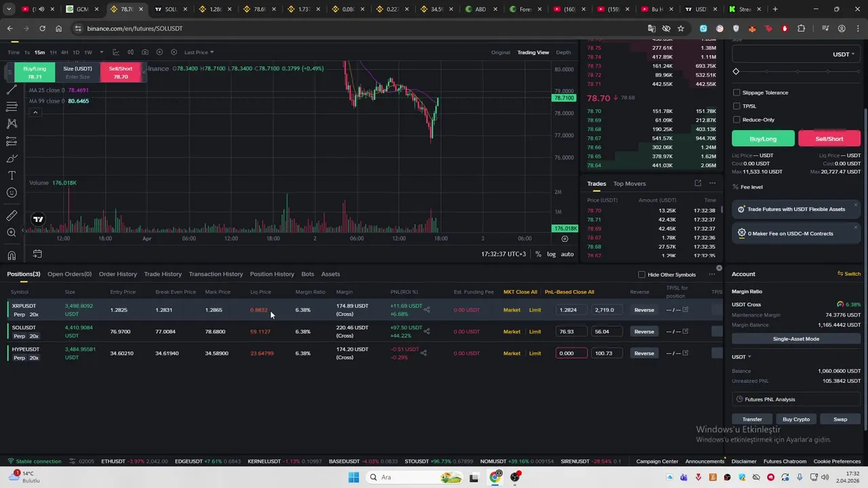Bookmark this page with the star icon

(681, 28)
